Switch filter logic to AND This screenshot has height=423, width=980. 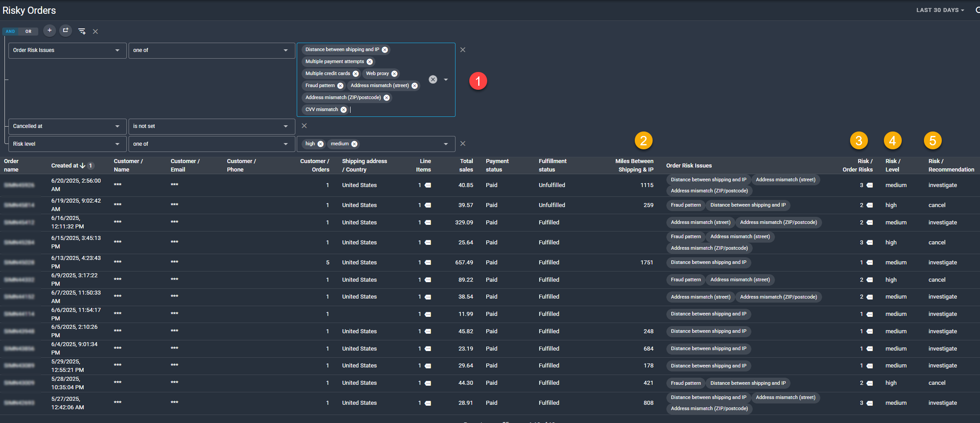click(x=10, y=32)
